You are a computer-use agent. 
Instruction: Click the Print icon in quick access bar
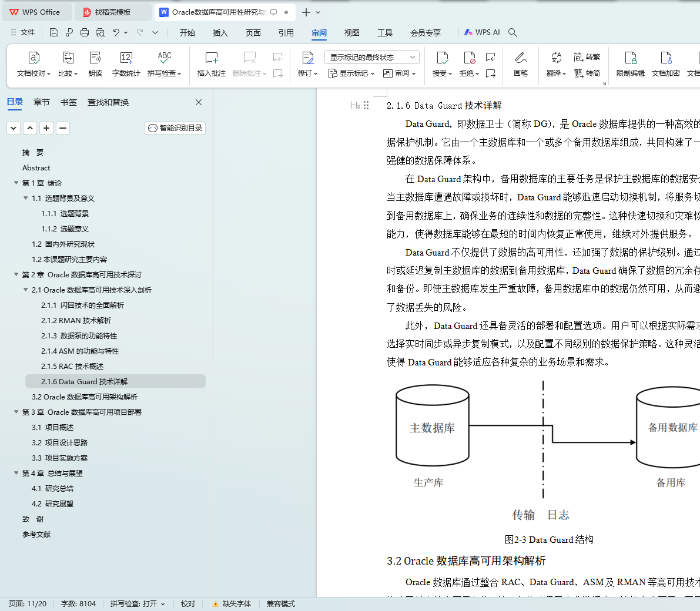pyautogui.click(x=85, y=32)
